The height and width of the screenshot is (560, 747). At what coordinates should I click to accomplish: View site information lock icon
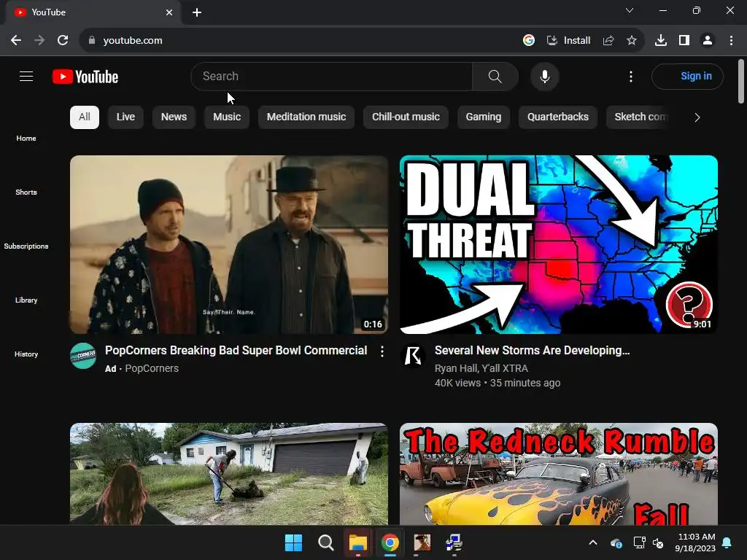point(92,41)
